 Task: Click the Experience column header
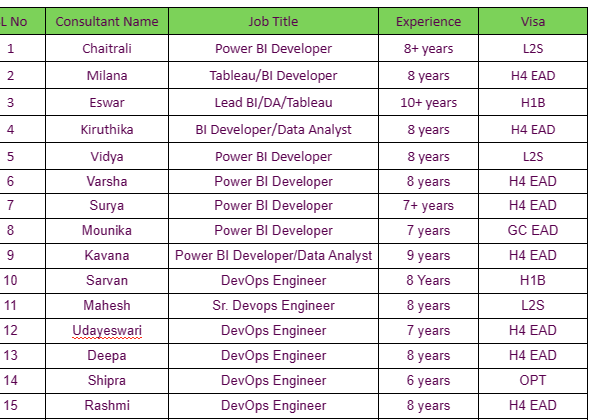pyautogui.click(x=428, y=21)
